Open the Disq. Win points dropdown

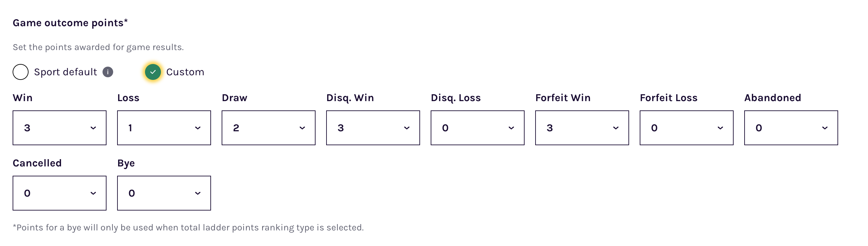373,128
